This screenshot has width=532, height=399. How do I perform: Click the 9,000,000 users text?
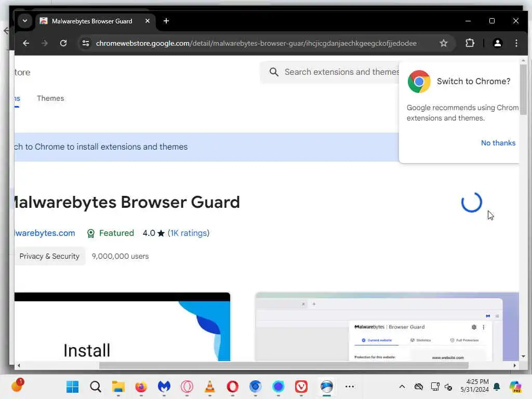[x=120, y=256]
